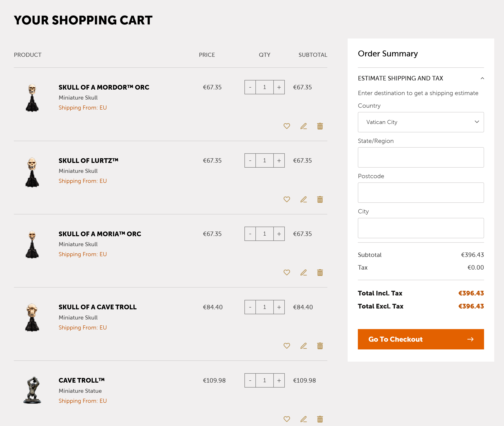Remove Skull of a Cave Troll with trash icon
The width and height of the screenshot is (504, 426).
[x=320, y=346]
